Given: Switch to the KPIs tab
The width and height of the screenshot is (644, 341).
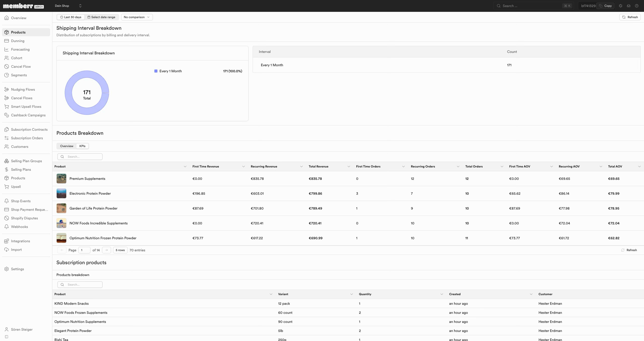Looking at the screenshot, I should [x=82, y=146].
